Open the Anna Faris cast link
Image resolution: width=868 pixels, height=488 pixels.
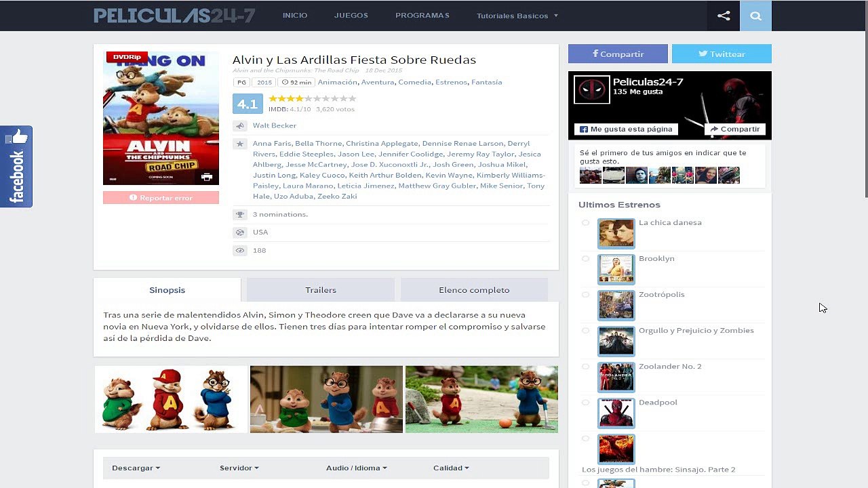point(272,144)
